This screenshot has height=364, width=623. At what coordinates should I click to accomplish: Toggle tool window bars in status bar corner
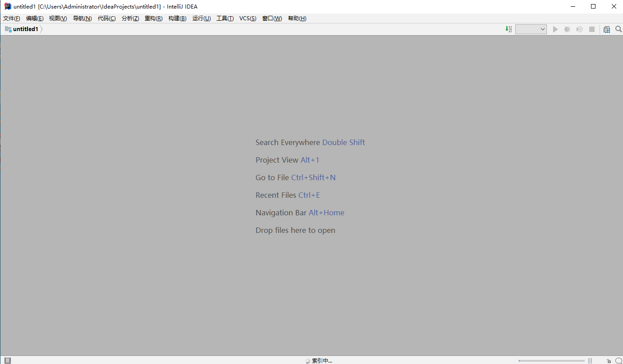[8, 360]
